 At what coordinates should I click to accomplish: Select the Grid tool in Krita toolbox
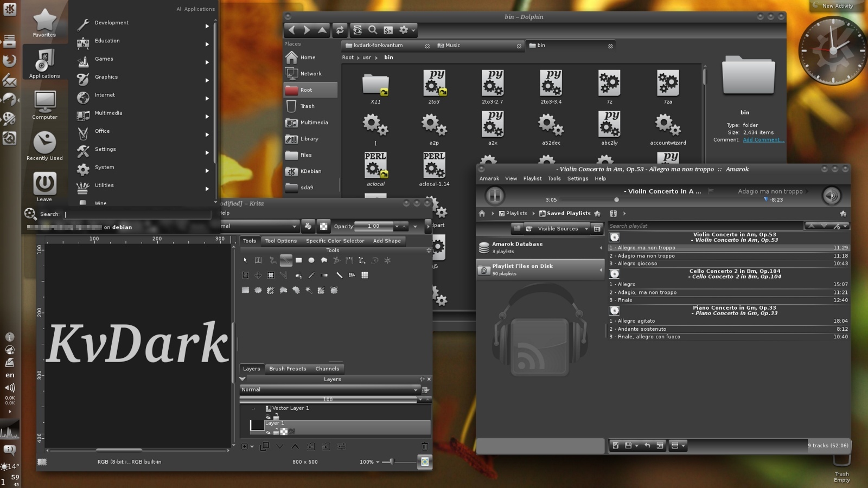[x=365, y=275]
